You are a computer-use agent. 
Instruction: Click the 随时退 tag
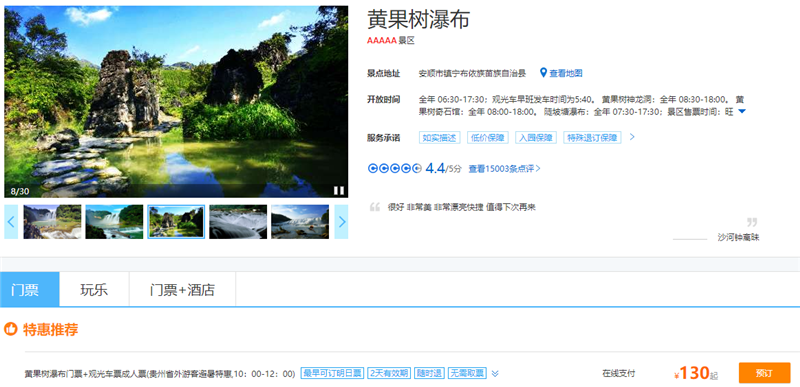click(429, 373)
